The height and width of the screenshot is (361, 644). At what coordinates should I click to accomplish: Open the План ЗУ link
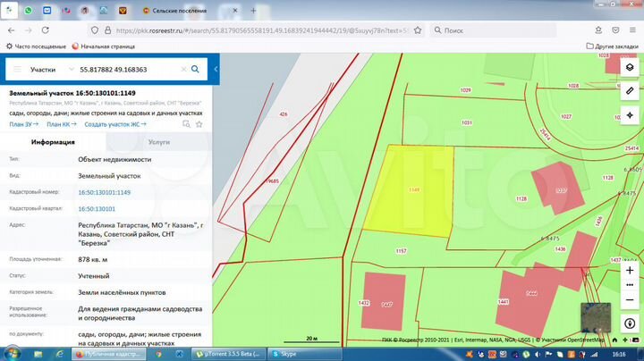pyautogui.click(x=22, y=124)
